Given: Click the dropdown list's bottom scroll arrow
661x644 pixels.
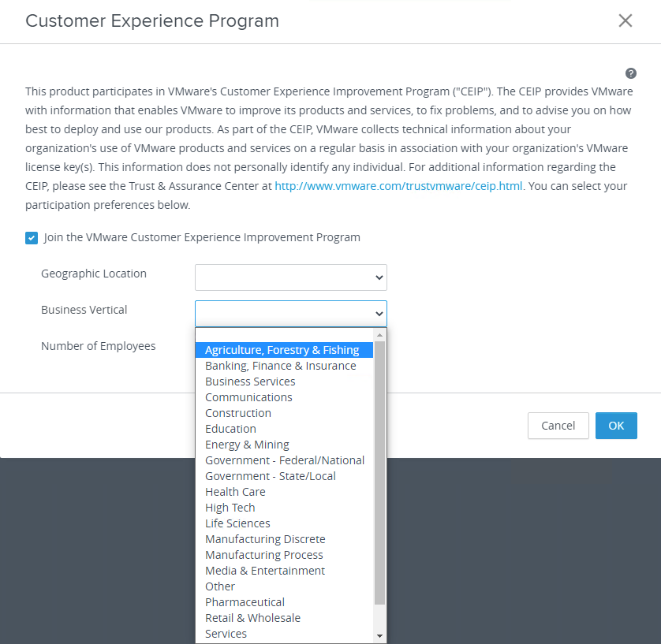Looking at the screenshot, I should click(380, 635).
